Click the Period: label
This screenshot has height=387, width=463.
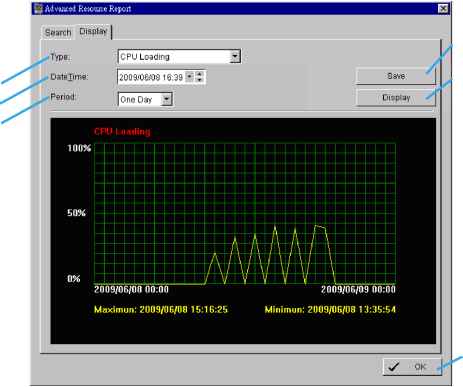click(x=63, y=97)
